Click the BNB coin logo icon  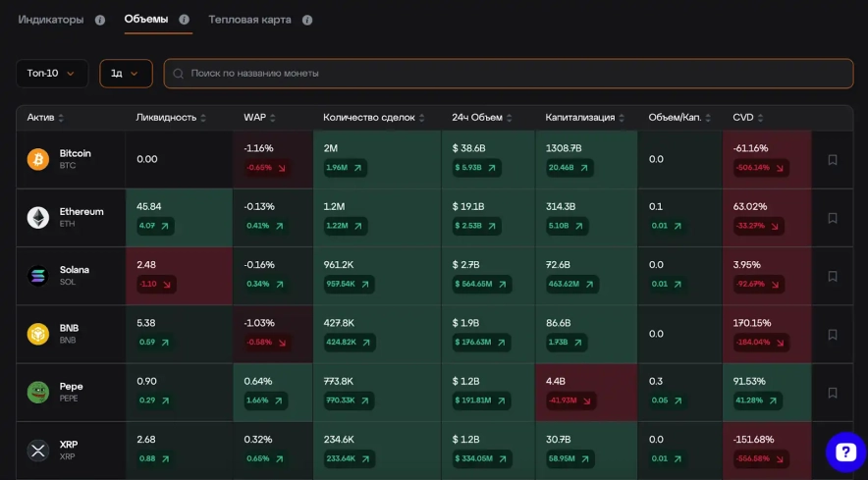pos(38,334)
